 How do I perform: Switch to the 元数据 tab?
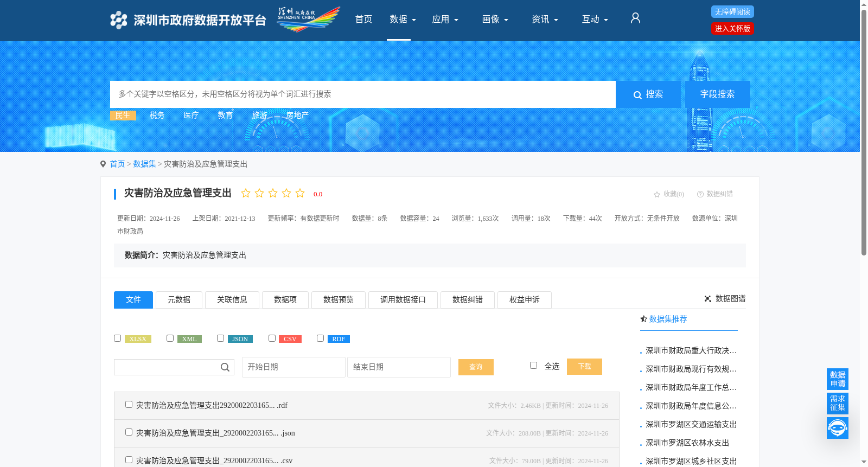coord(179,300)
